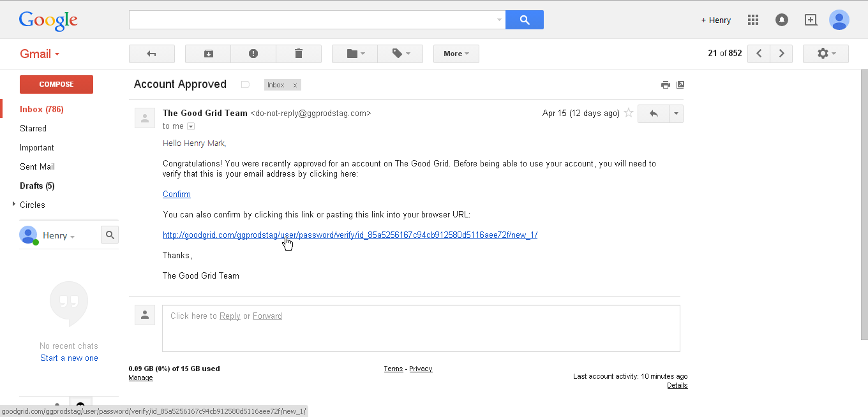Viewport: 868px width, 417px height.
Task: Open the More dropdown menu
Action: tap(456, 54)
